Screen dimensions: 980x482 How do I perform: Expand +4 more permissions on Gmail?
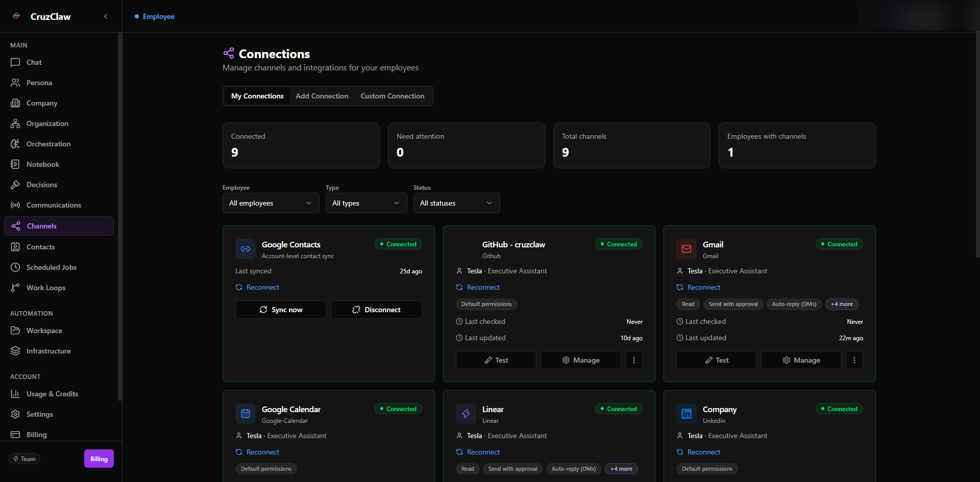tap(842, 304)
